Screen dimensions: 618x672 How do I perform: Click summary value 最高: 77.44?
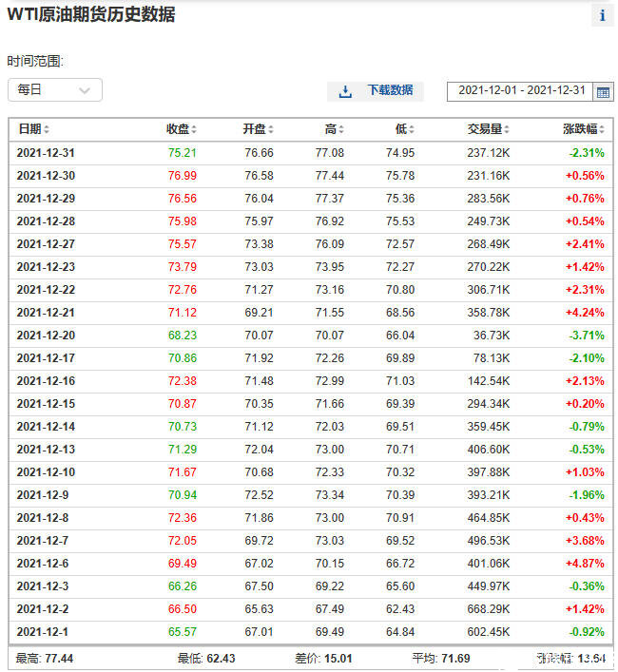click(x=45, y=659)
